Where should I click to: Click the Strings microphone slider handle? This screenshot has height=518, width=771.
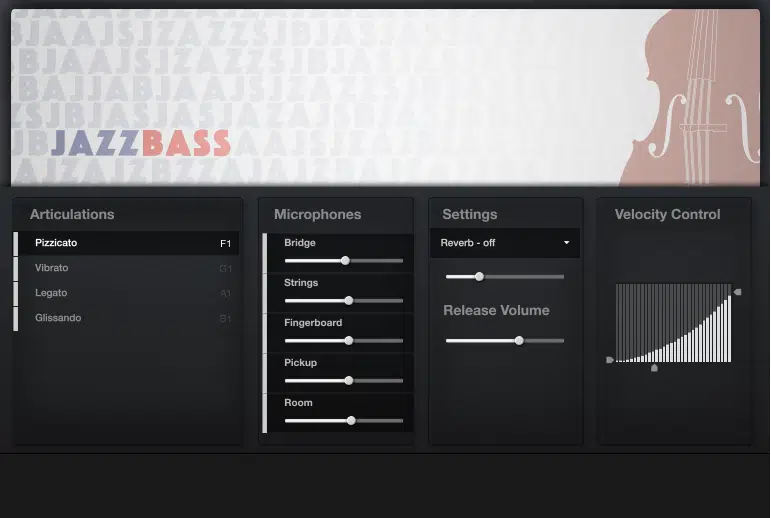click(349, 300)
